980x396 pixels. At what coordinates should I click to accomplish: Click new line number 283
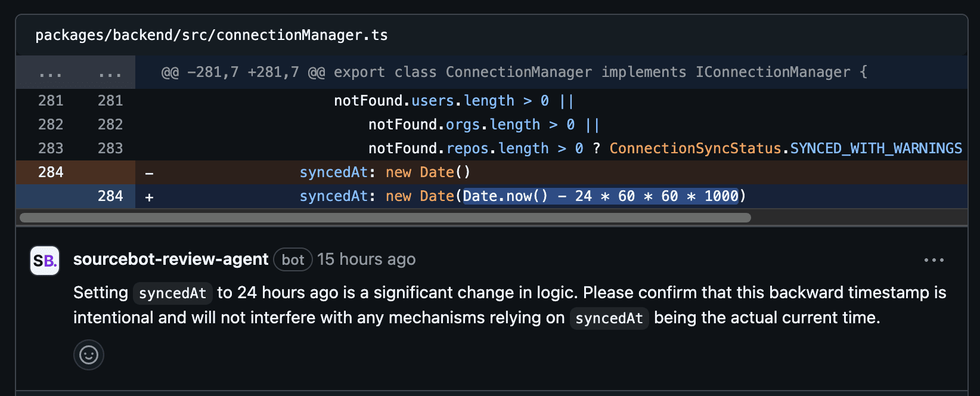pos(110,148)
